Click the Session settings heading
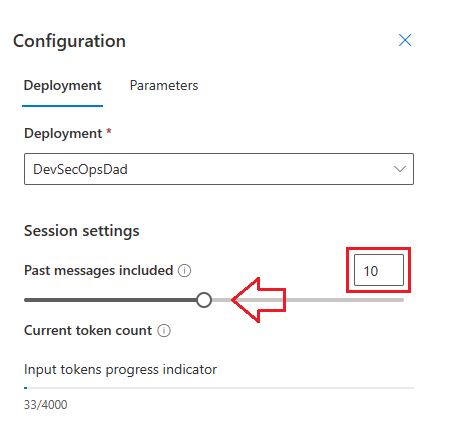The image size is (449, 436). click(82, 231)
